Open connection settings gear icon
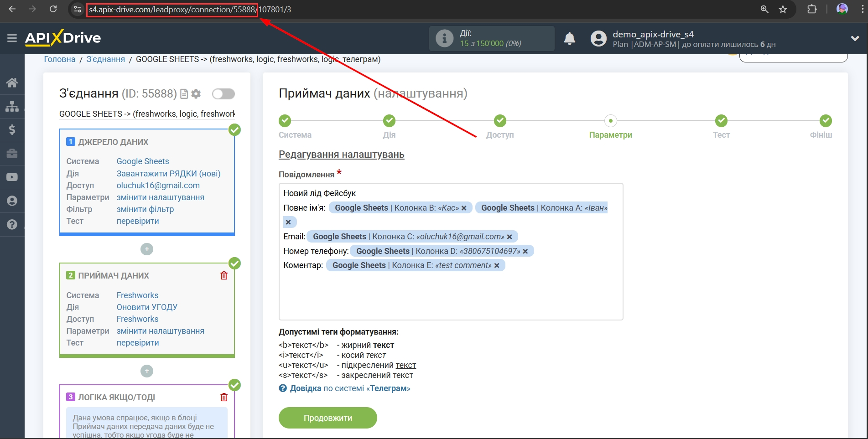868x439 pixels. pos(196,94)
